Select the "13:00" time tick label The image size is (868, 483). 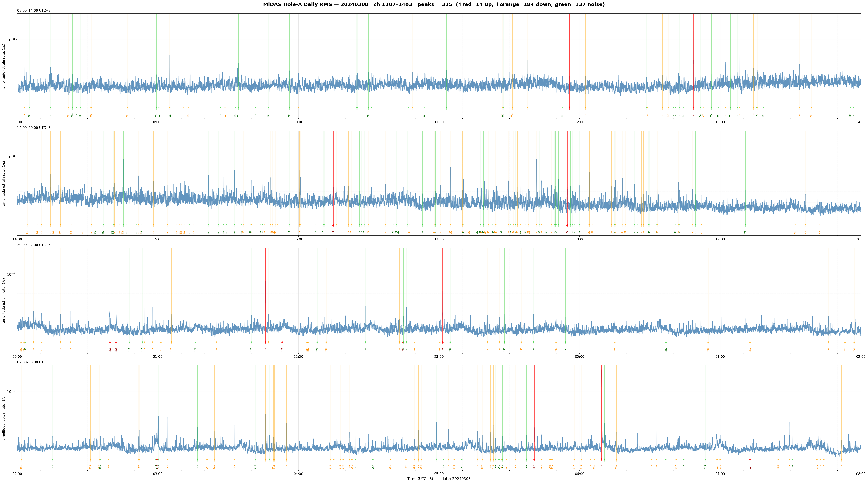(x=720, y=122)
